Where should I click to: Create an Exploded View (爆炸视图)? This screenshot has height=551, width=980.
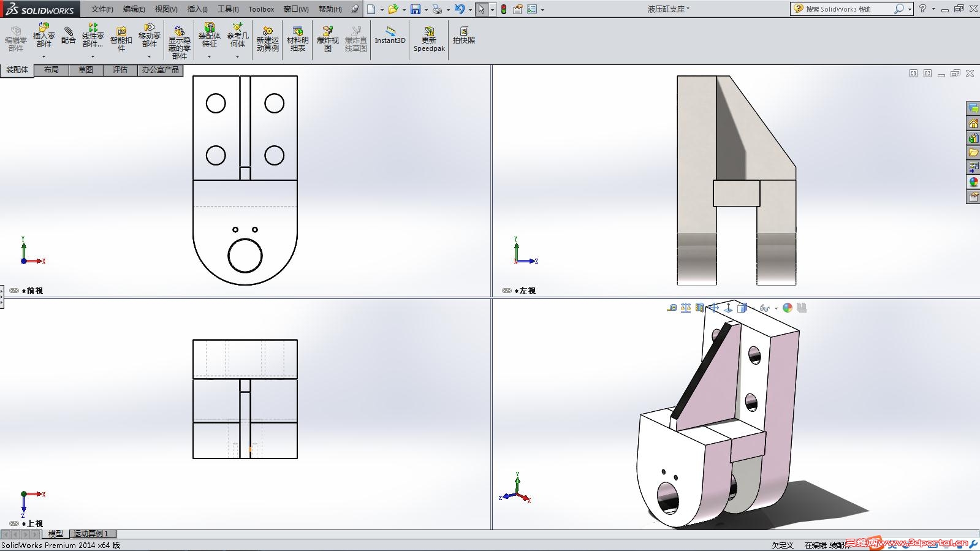(328, 39)
